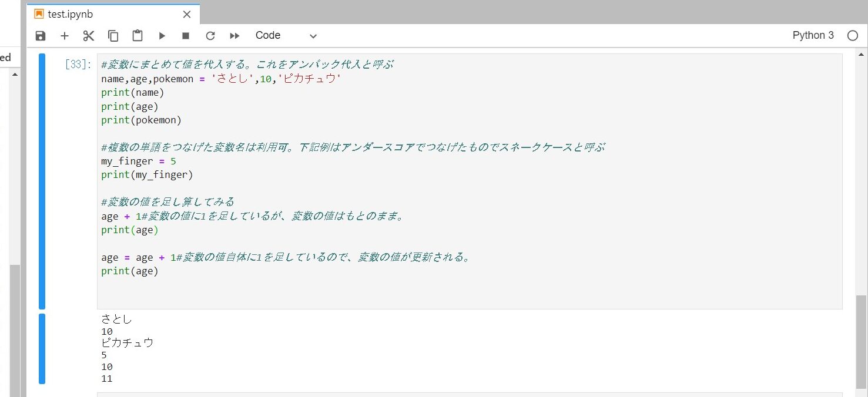
Task: Click the output value 5
Action: tap(104, 355)
